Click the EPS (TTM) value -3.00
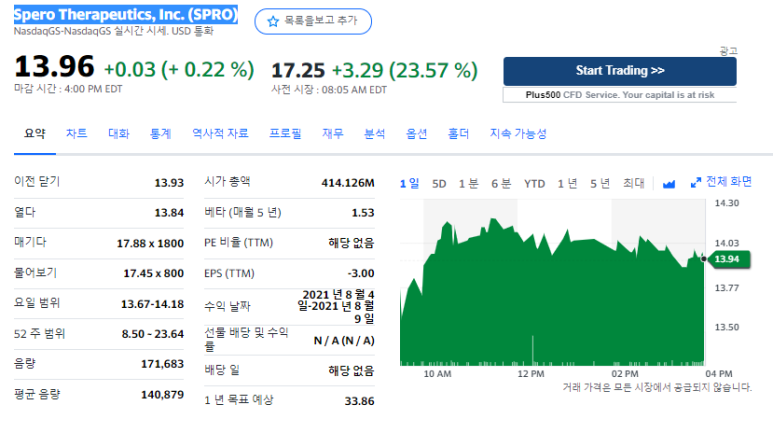 coord(361,274)
